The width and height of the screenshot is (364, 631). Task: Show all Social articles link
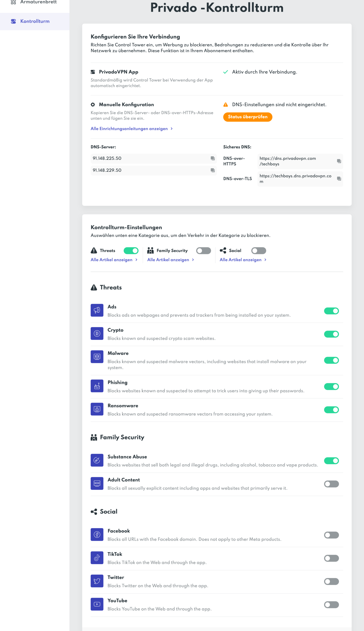coord(241,260)
